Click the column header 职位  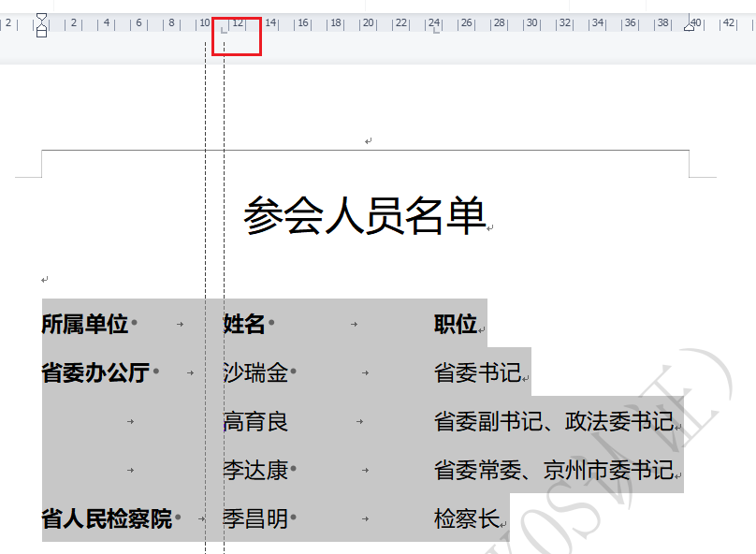tap(456, 325)
